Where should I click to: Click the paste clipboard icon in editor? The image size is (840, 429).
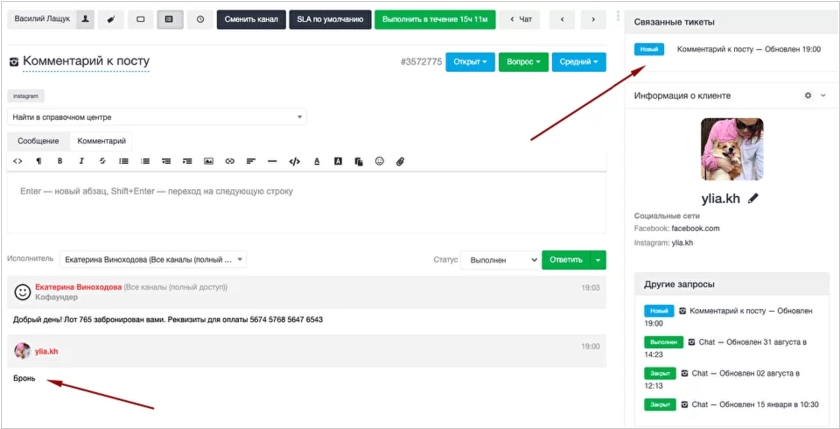point(359,161)
